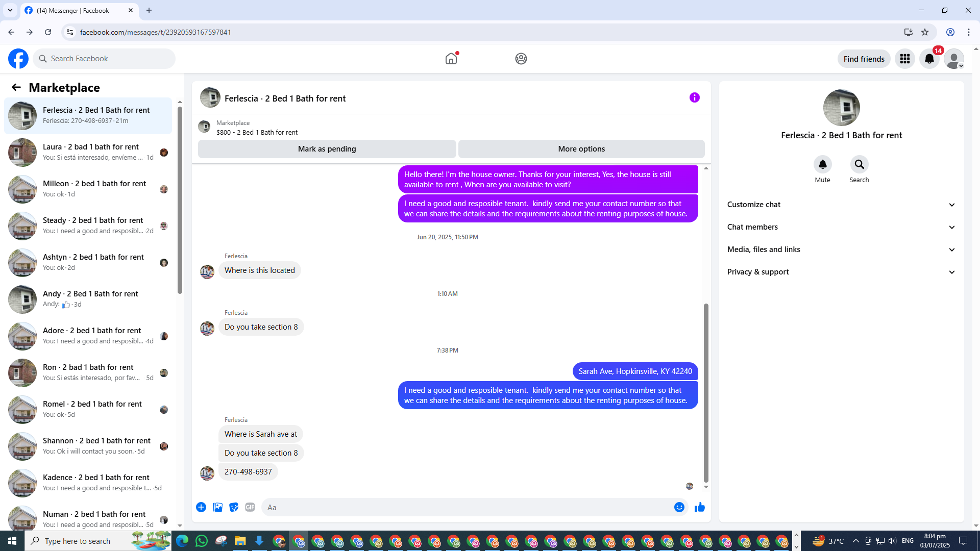This screenshot has width=980, height=551.
Task: Click More options button
Action: click(x=581, y=149)
